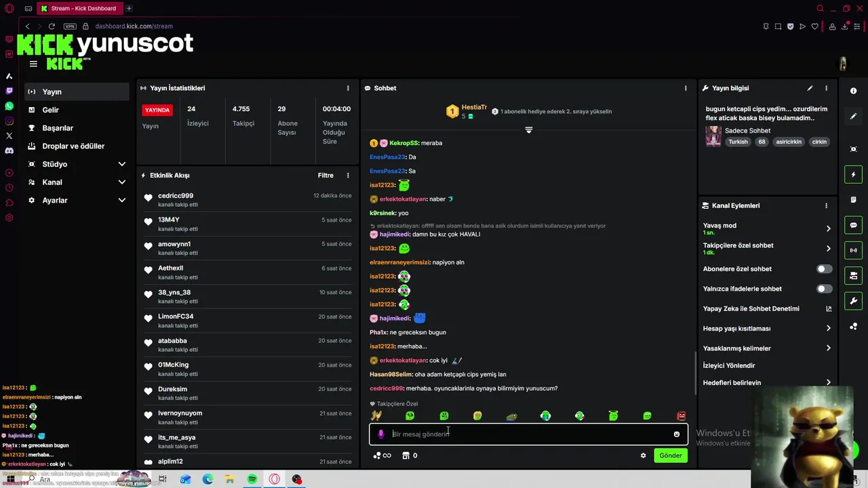The height and width of the screenshot is (488, 868).
Task: Click the Kick shop icon below chat
Action: (x=406, y=455)
